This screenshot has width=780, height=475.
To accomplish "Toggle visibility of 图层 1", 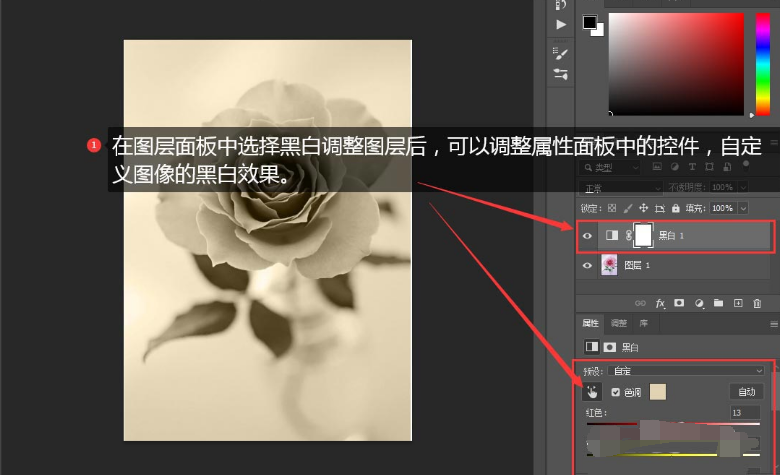I will (588, 266).
